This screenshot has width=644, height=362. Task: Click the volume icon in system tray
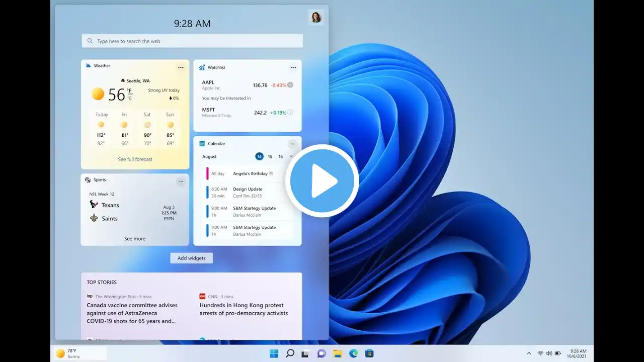coord(549,353)
